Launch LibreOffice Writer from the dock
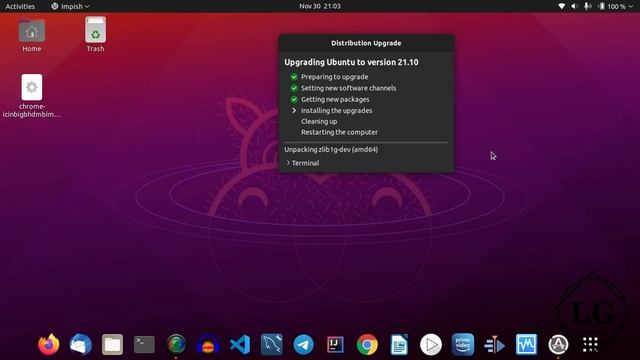This screenshot has height=360, width=640. (399, 344)
